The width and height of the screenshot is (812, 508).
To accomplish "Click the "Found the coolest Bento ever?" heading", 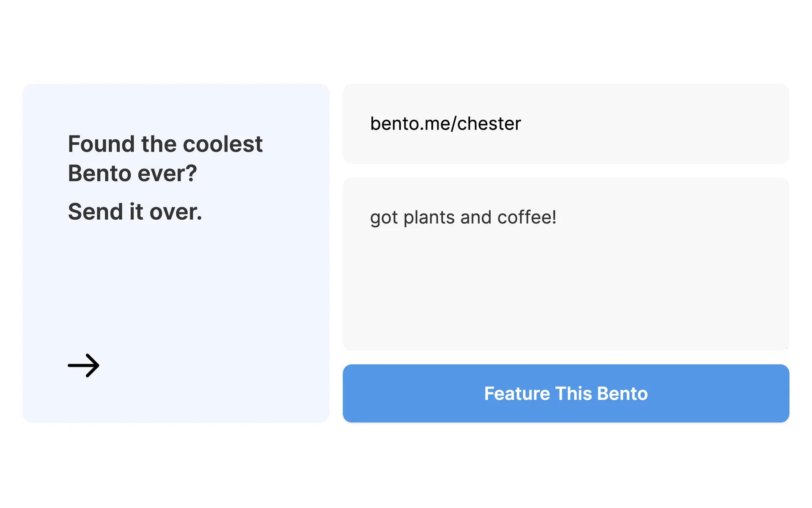I will click(165, 158).
